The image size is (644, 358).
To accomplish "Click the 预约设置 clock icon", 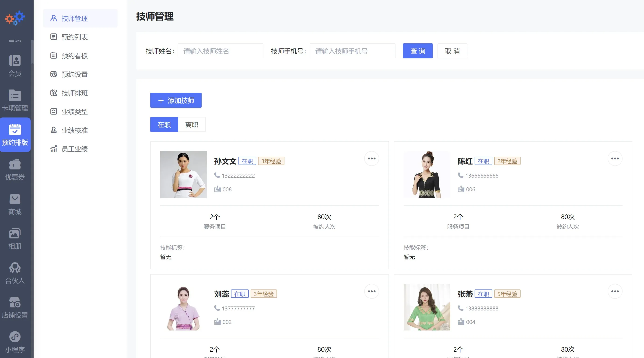I will (x=53, y=74).
